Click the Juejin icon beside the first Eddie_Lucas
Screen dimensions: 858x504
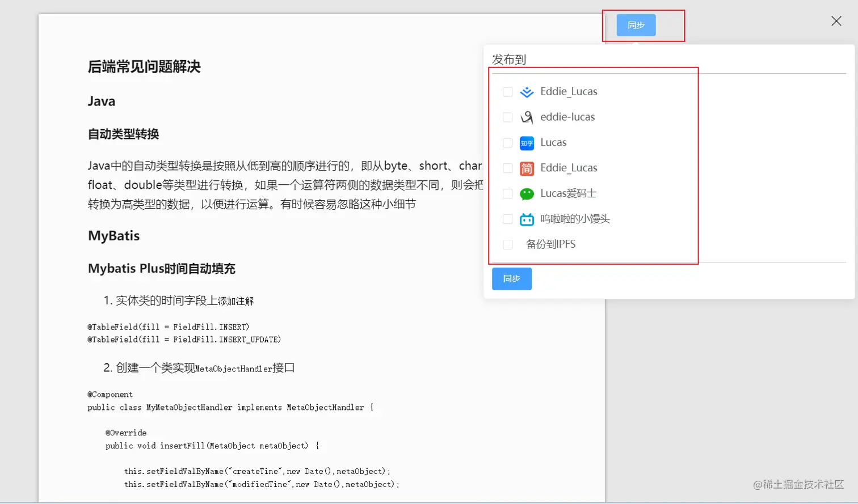pos(527,92)
